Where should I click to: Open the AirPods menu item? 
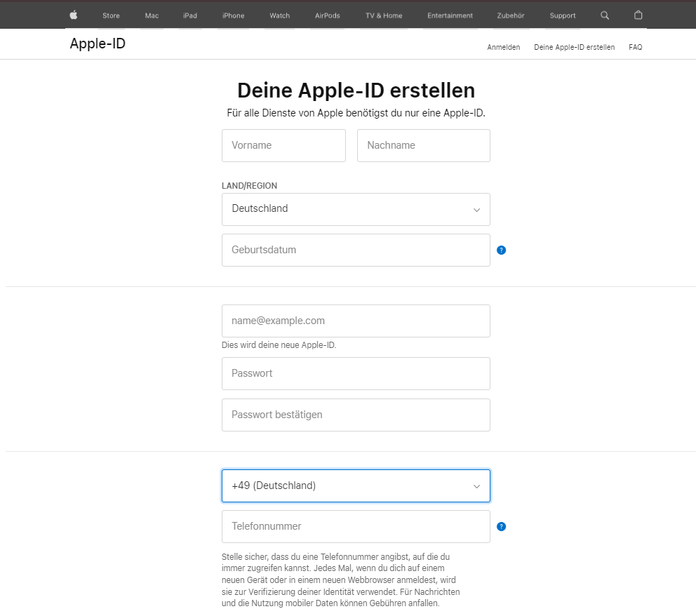coord(327,15)
